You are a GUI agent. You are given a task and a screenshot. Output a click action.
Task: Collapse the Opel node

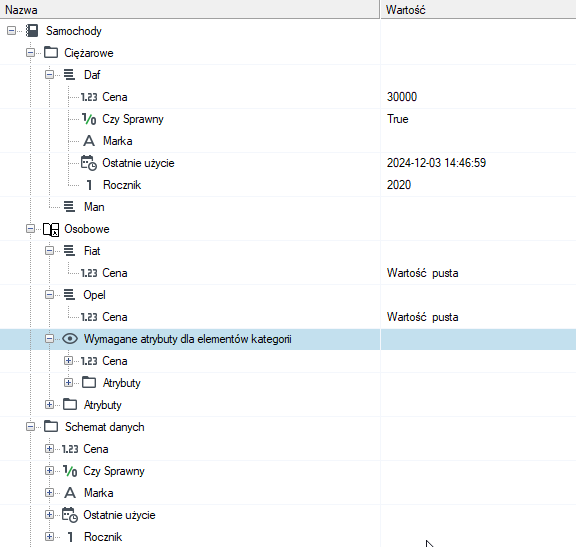click(x=49, y=295)
